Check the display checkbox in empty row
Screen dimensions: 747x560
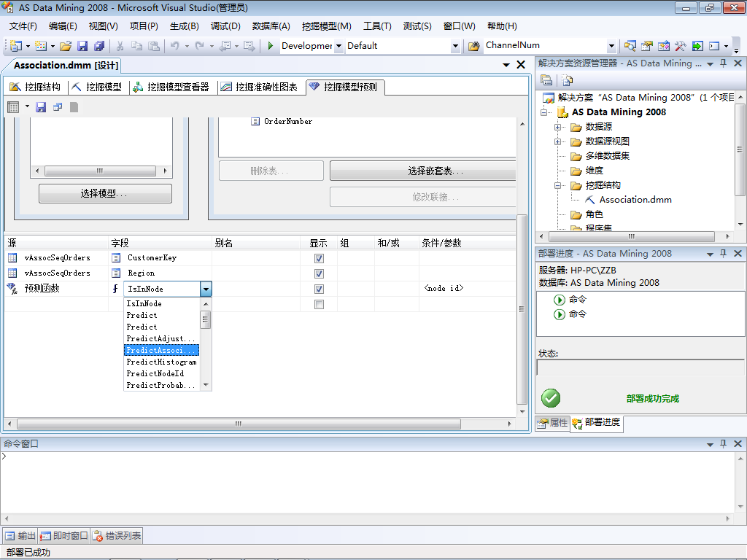click(x=320, y=304)
